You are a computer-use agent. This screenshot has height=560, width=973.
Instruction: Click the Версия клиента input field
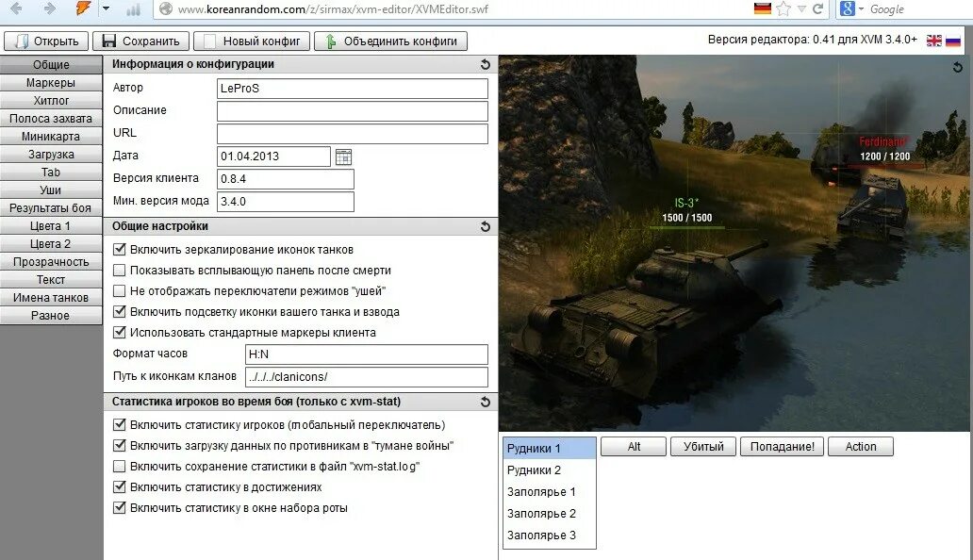pyautogui.click(x=286, y=179)
